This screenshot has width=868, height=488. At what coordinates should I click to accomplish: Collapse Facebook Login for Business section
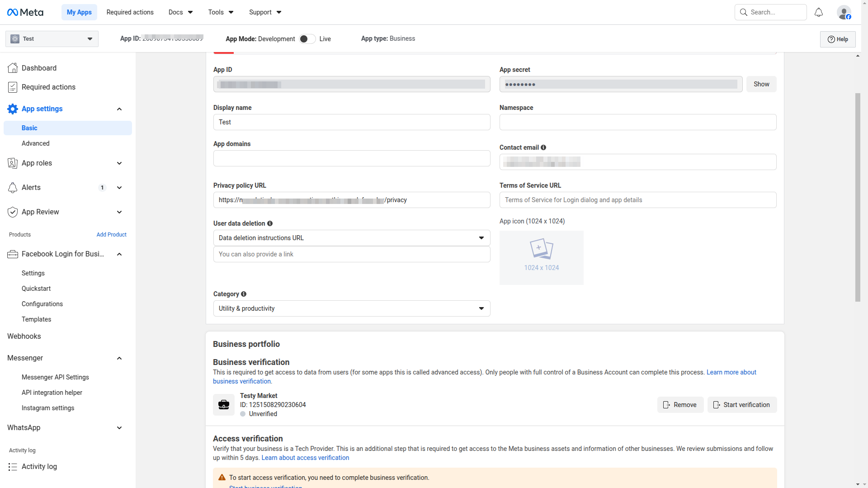click(x=119, y=254)
